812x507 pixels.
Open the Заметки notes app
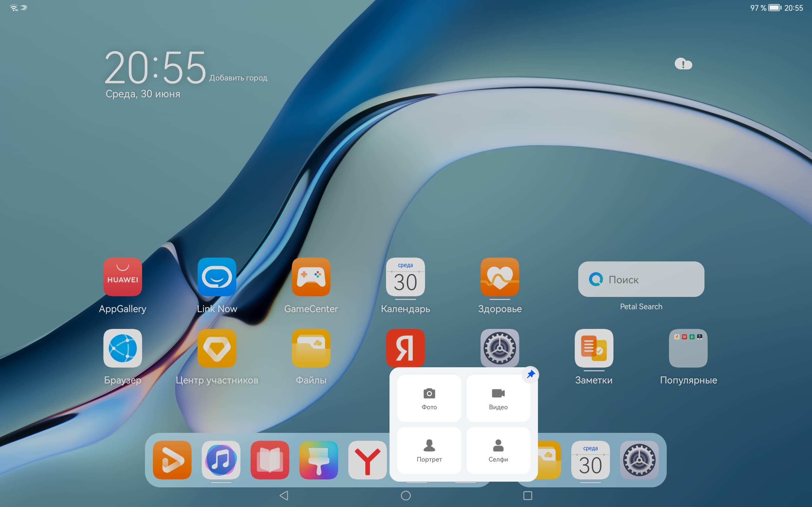point(594,348)
